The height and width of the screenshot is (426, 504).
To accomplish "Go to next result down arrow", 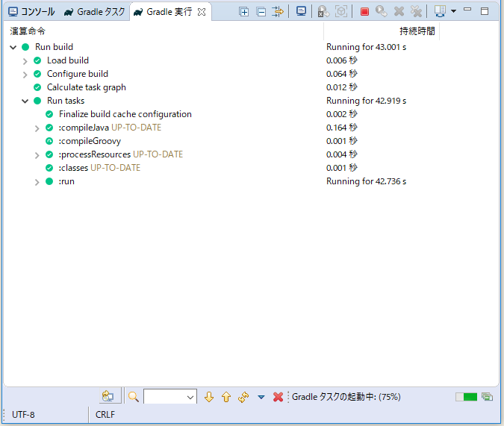I will point(209,397).
